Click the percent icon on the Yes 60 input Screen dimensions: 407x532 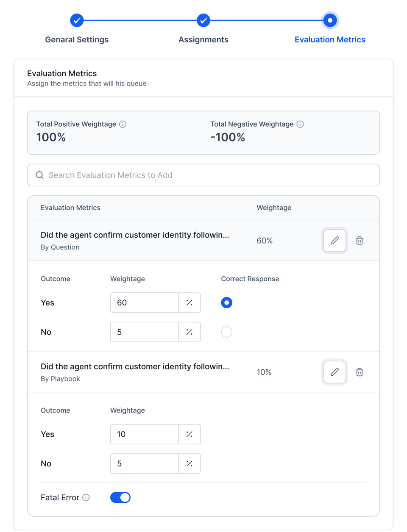click(189, 302)
